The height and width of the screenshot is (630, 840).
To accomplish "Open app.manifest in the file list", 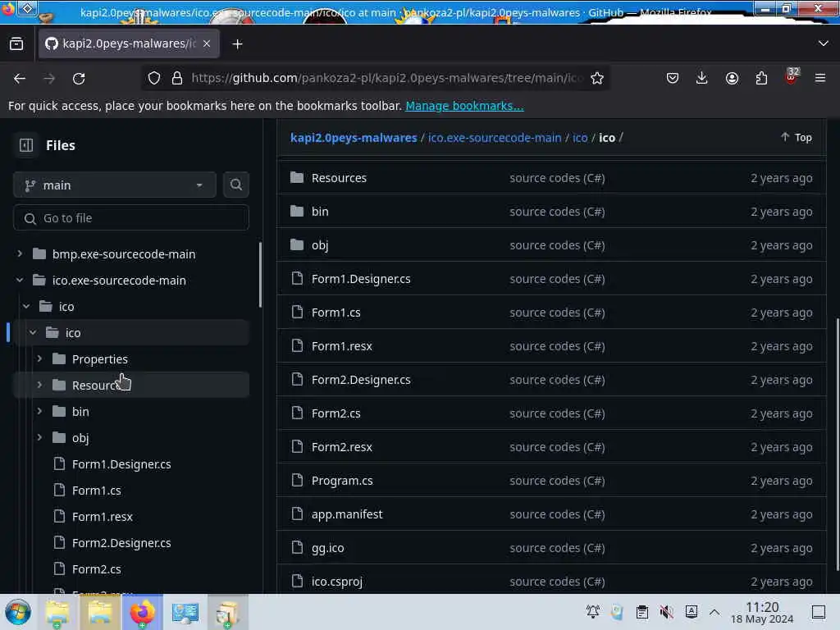I will tap(347, 514).
